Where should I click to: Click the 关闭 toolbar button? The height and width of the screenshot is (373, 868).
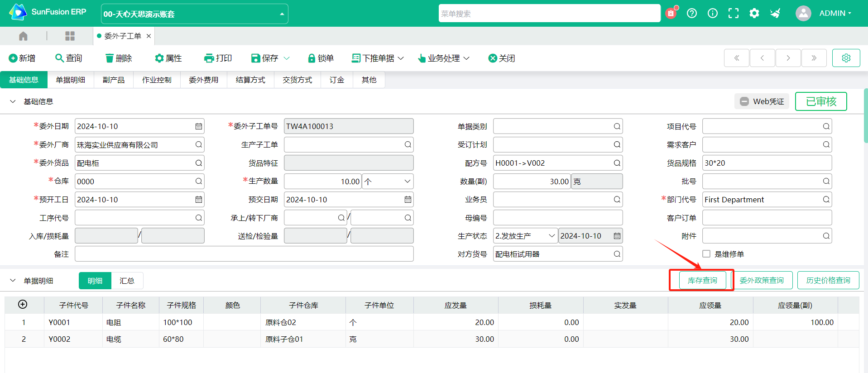click(x=502, y=58)
